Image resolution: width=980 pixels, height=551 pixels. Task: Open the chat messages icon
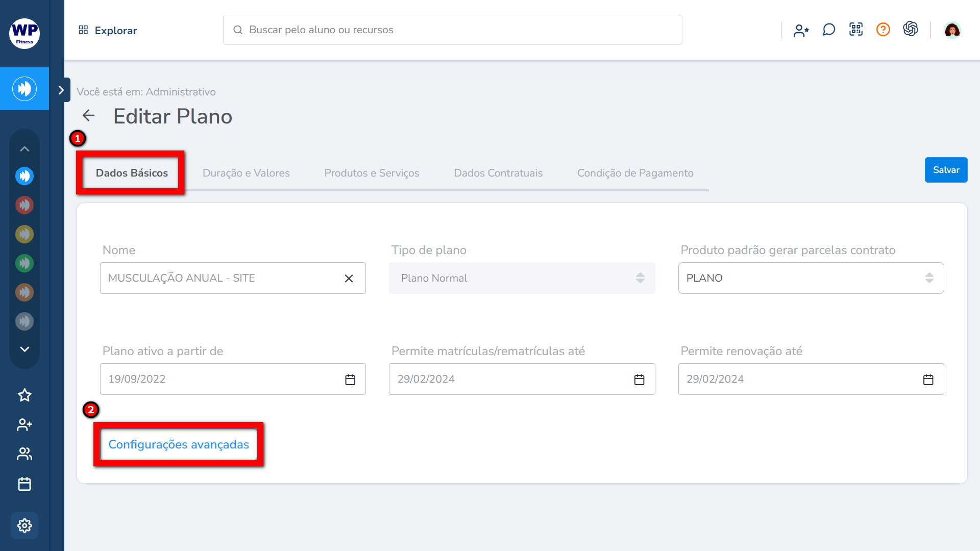(828, 30)
